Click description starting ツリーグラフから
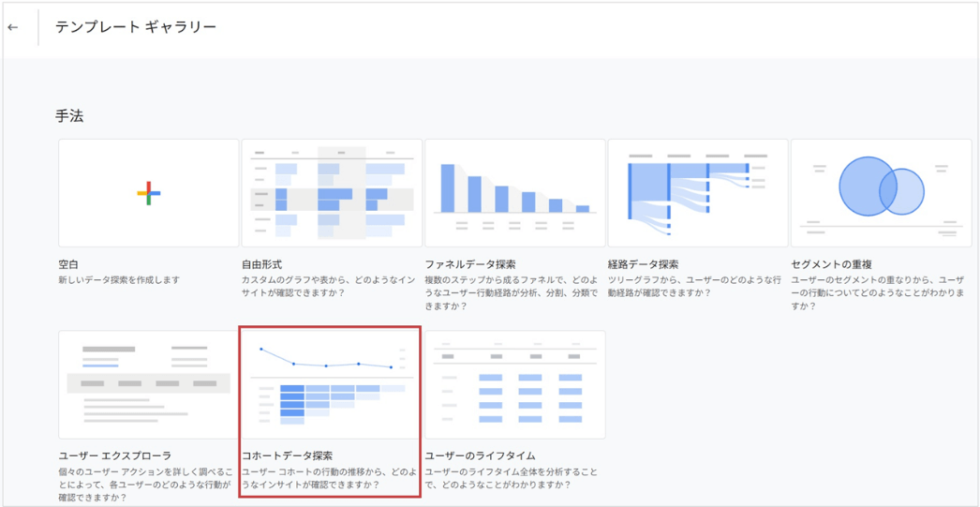The width and height of the screenshot is (980, 507). pyautogui.click(x=696, y=287)
